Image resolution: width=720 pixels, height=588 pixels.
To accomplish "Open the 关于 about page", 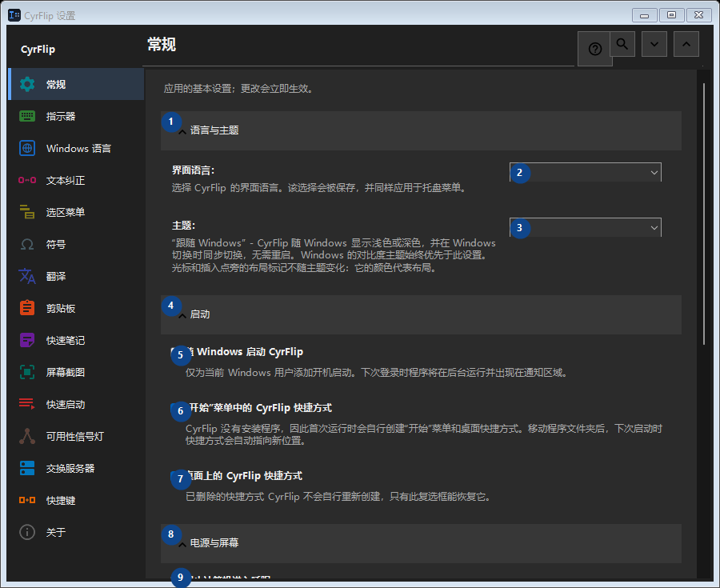I will pos(76,532).
